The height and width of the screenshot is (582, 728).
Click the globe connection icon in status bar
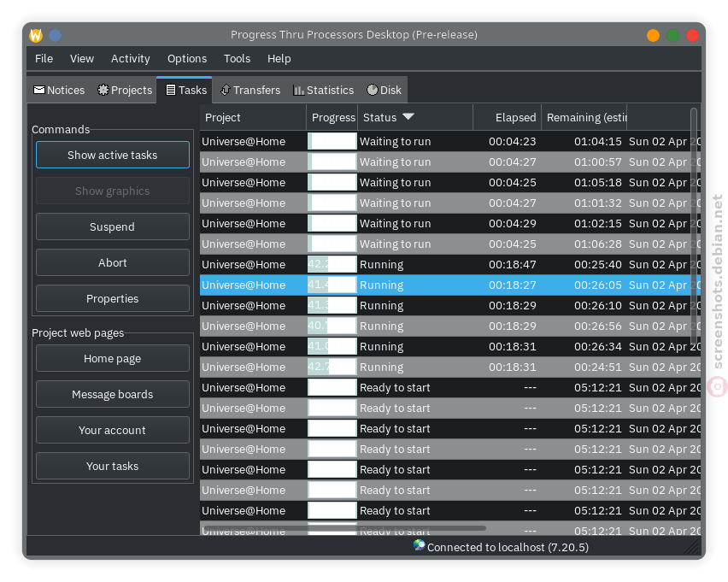pos(419,545)
